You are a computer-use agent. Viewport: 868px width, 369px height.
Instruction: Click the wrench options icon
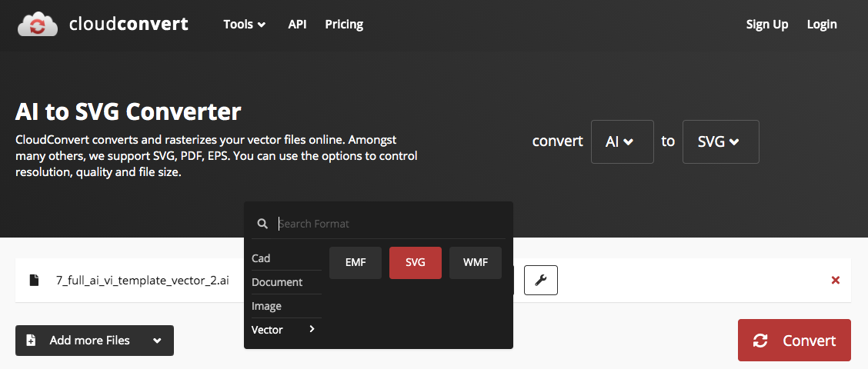[x=540, y=281]
